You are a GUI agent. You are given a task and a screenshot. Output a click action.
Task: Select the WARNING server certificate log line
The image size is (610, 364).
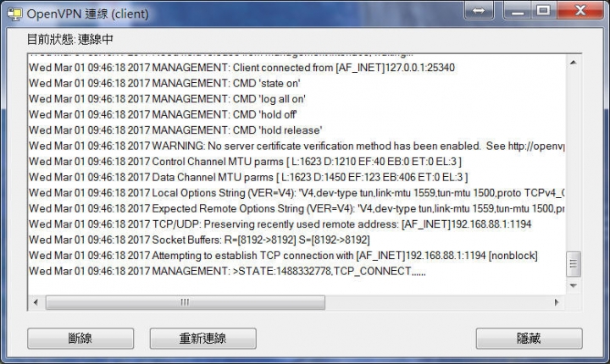297,146
